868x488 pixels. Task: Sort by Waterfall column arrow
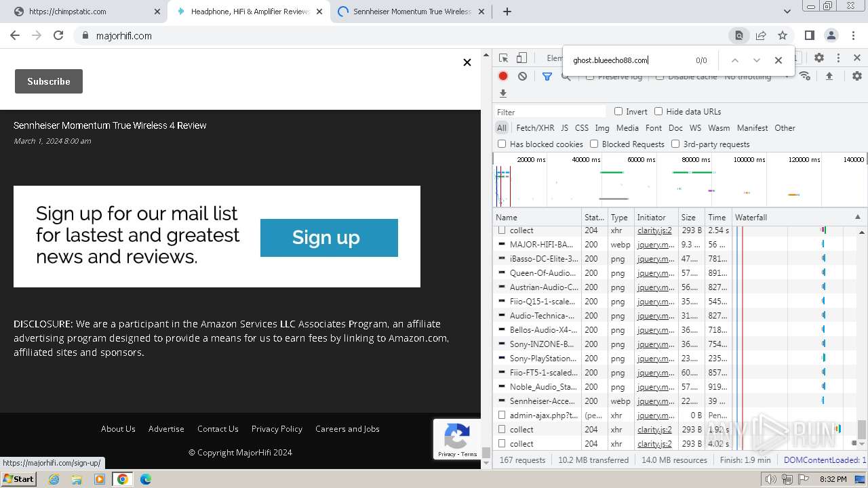coord(857,217)
